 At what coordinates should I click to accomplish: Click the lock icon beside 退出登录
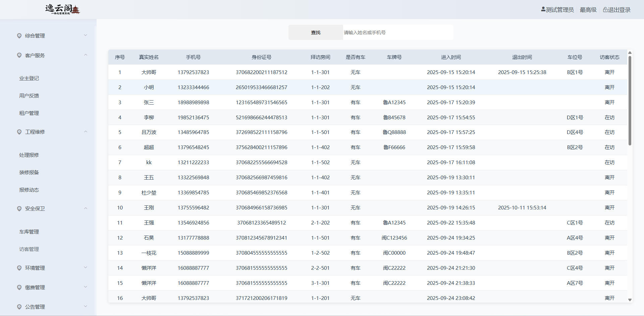pos(605,10)
